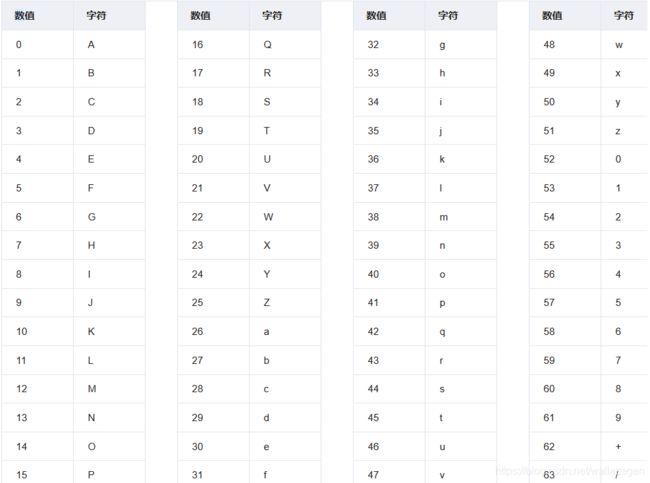Screen dimensions: 650x483
Task: Click the last 字符 column header
Action: [x=624, y=16]
